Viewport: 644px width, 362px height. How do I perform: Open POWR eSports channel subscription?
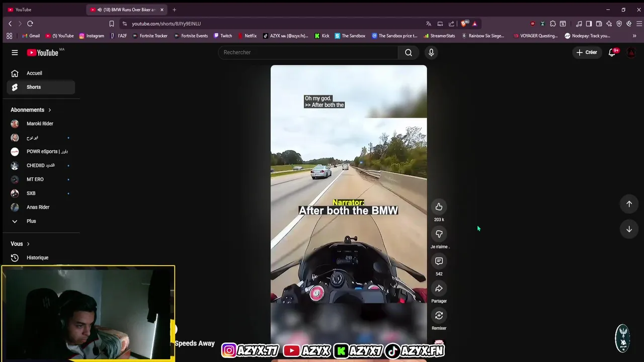[41, 151]
